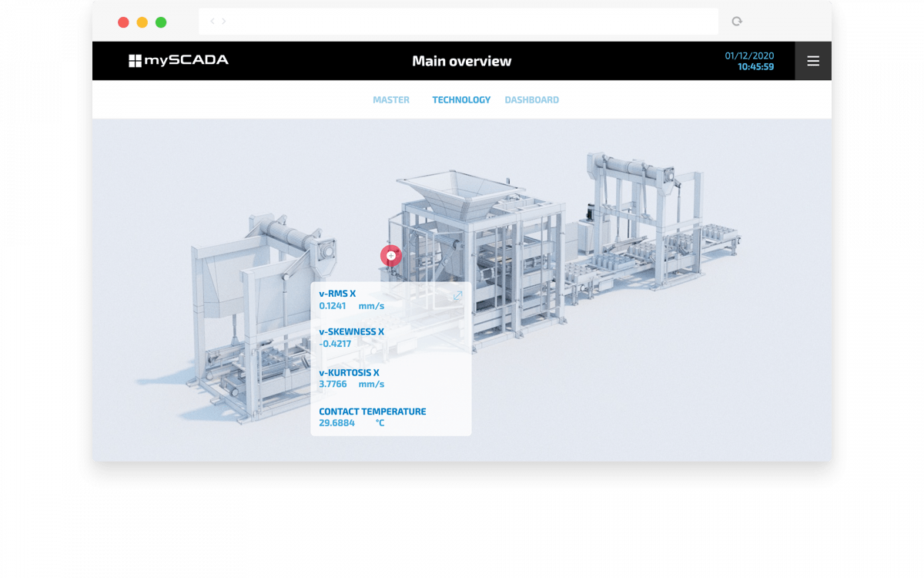
Task: Select the -0.4217 skewness value
Action: click(x=335, y=344)
